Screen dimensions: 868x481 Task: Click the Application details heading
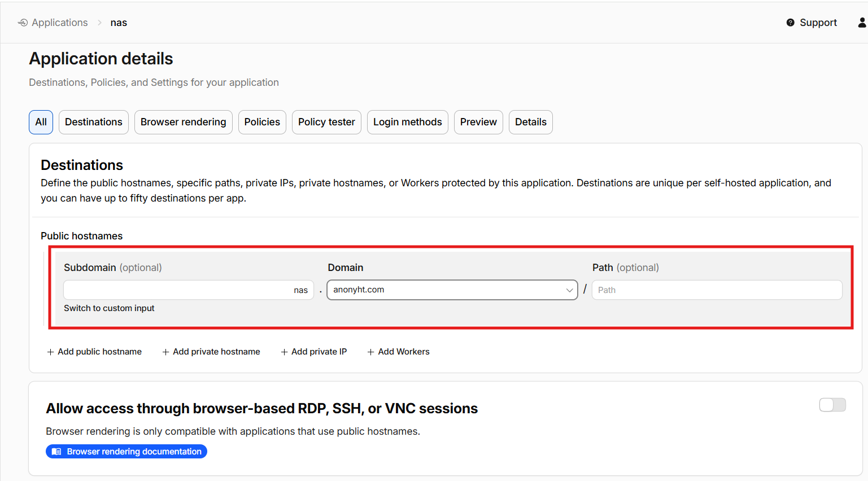tap(101, 59)
